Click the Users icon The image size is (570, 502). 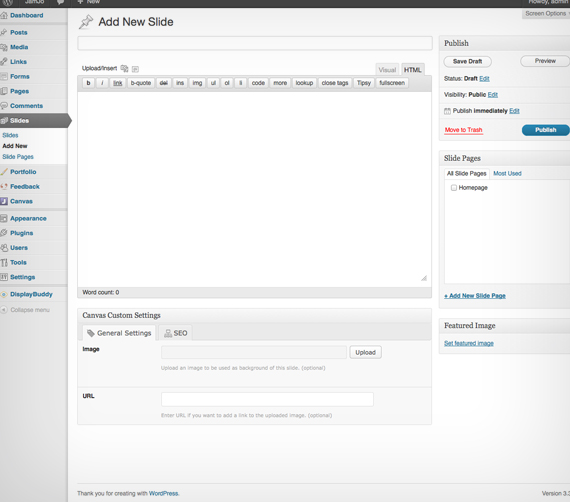[4, 248]
